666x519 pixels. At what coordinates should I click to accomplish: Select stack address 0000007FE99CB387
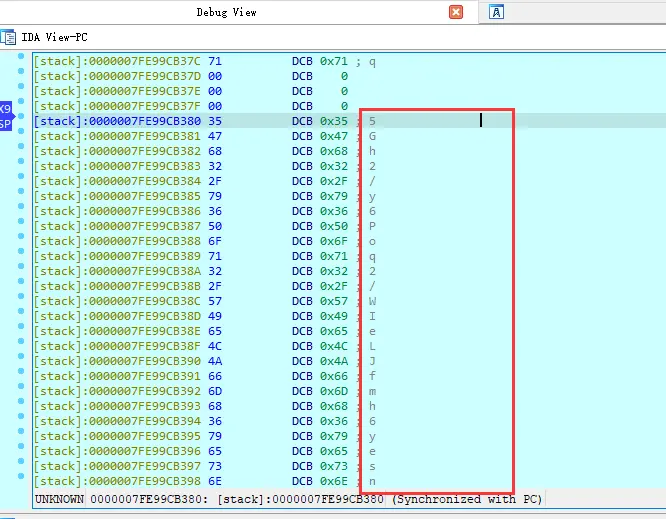(117, 226)
